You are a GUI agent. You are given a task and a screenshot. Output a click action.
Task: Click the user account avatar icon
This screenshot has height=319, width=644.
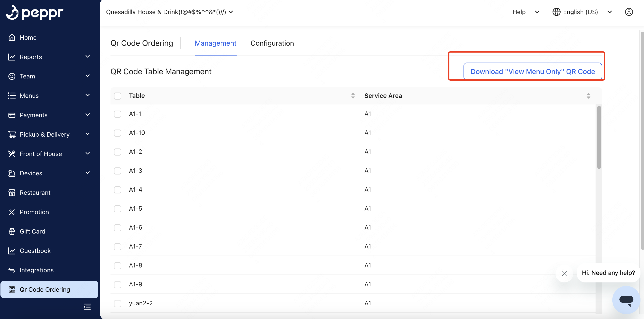(629, 12)
